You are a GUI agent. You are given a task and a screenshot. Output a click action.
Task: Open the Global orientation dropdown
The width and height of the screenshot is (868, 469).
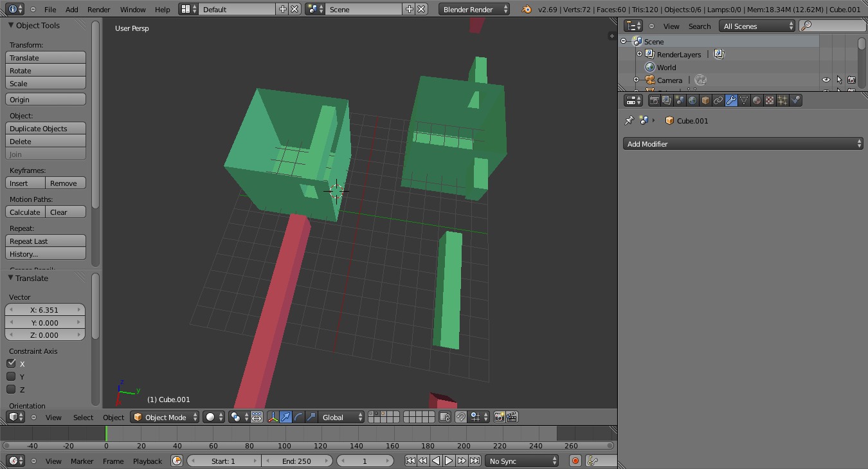click(x=342, y=417)
